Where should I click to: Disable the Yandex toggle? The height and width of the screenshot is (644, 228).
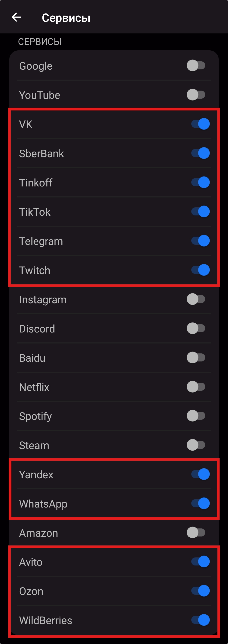(200, 474)
